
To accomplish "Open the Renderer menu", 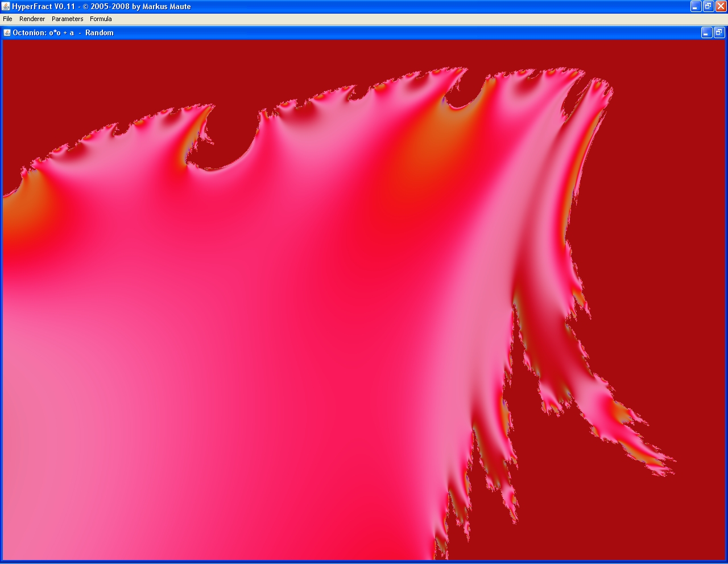I will [32, 19].
